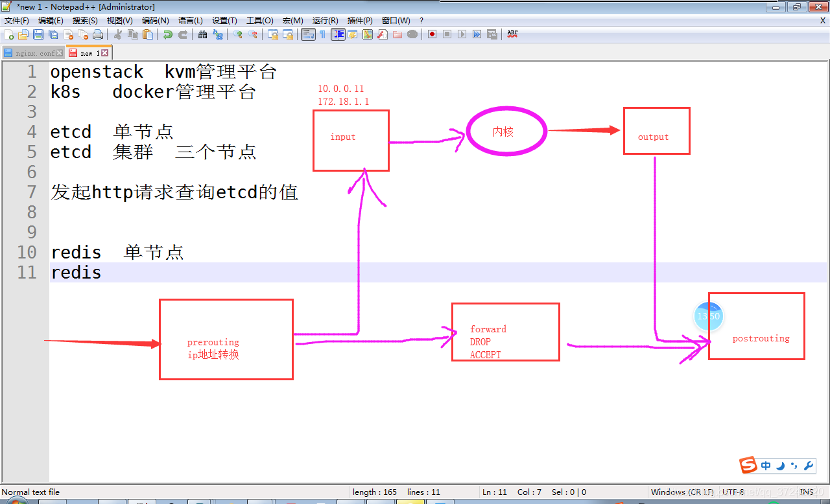Open the 编码(N) menu

pyautogui.click(x=156, y=21)
